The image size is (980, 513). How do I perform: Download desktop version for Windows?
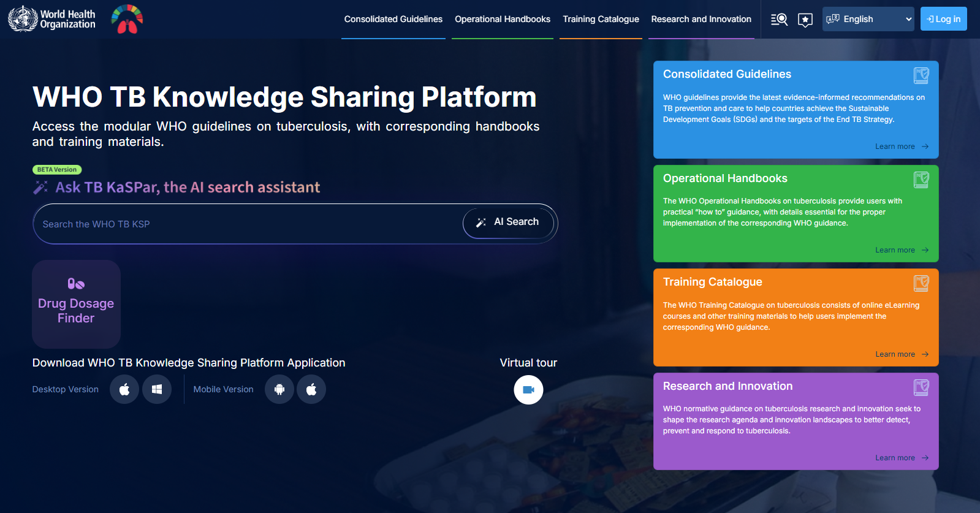pyautogui.click(x=157, y=389)
